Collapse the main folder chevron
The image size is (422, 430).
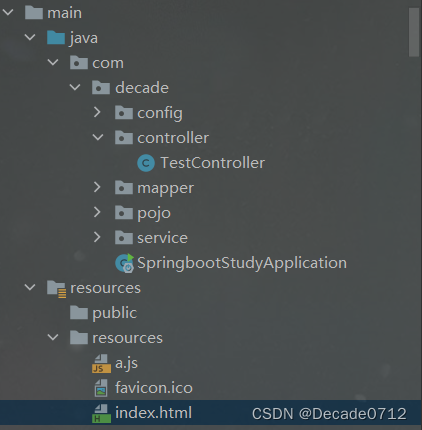pos(8,12)
